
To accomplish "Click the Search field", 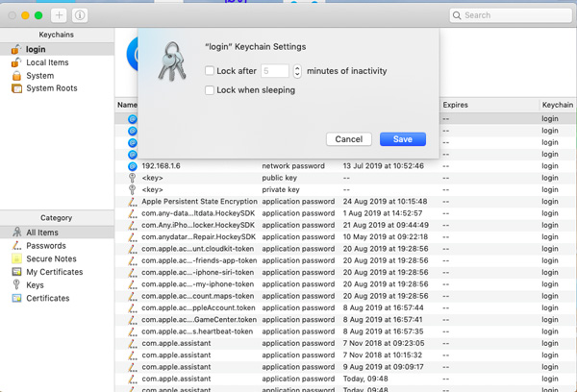I will [x=511, y=15].
